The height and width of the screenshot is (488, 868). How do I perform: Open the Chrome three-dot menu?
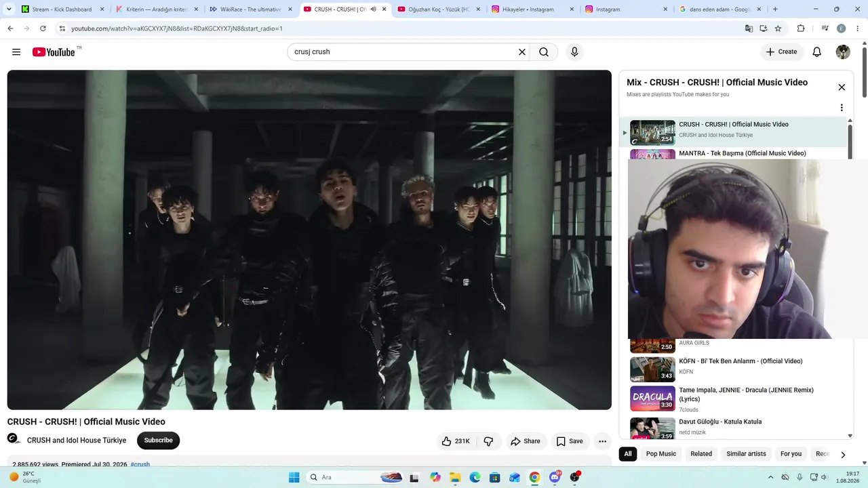coord(859,28)
